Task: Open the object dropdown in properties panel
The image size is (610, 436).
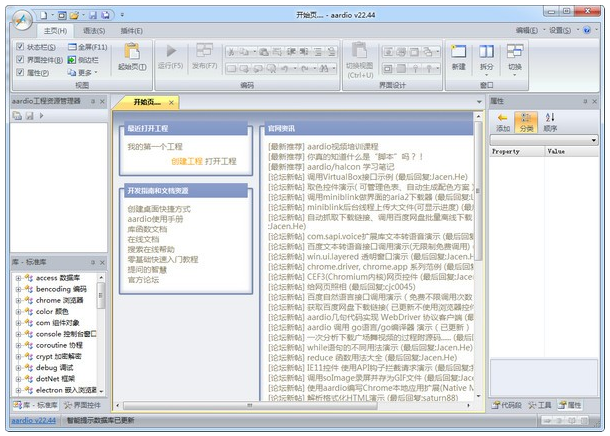Action: tap(594, 140)
